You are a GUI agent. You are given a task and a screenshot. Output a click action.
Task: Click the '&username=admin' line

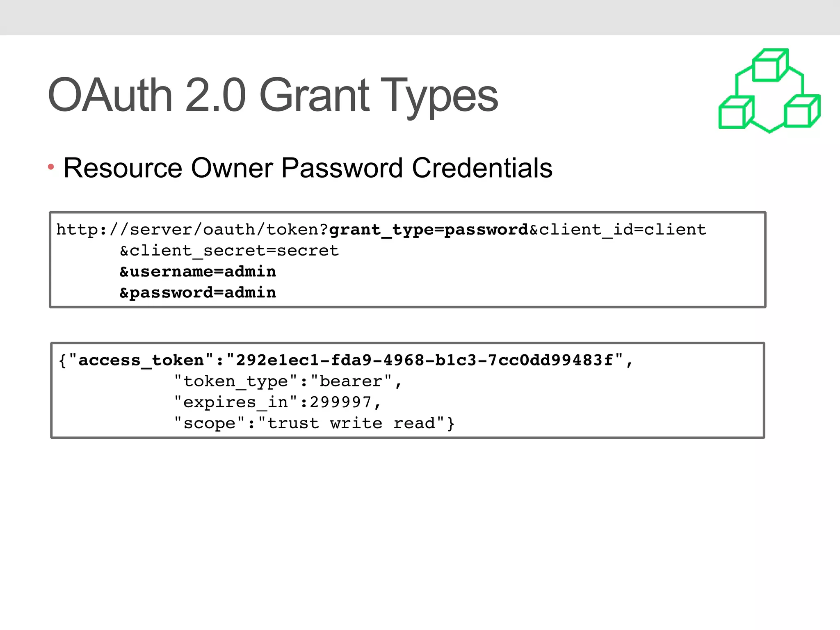(198, 272)
